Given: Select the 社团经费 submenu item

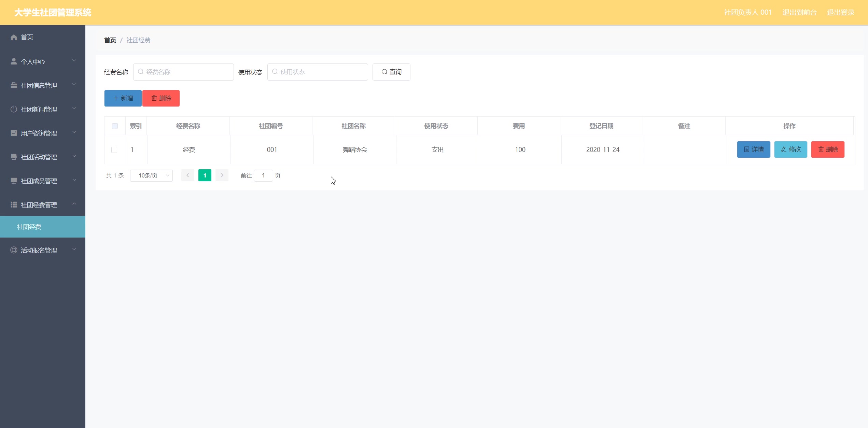Looking at the screenshot, I should [29, 227].
